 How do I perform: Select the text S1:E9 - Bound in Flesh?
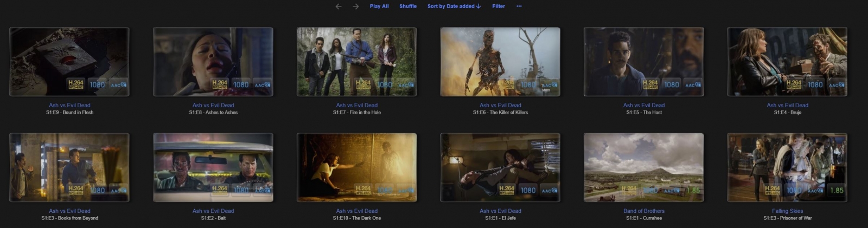pyautogui.click(x=69, y=113)
